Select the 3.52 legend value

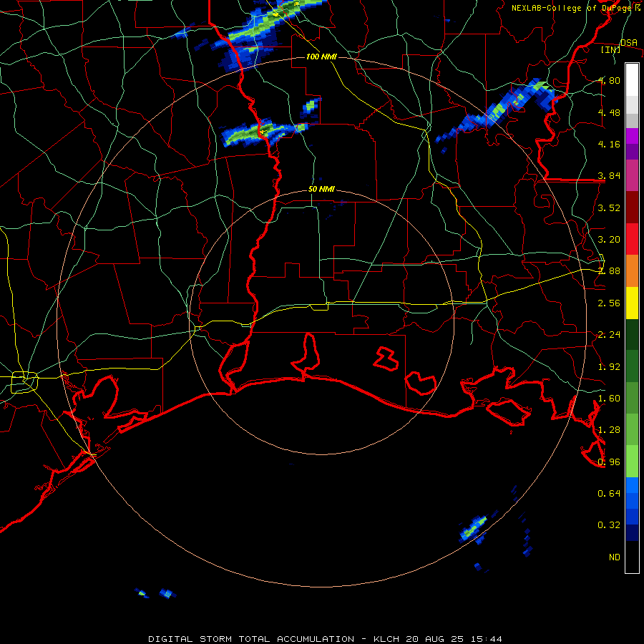coord(609,208)
